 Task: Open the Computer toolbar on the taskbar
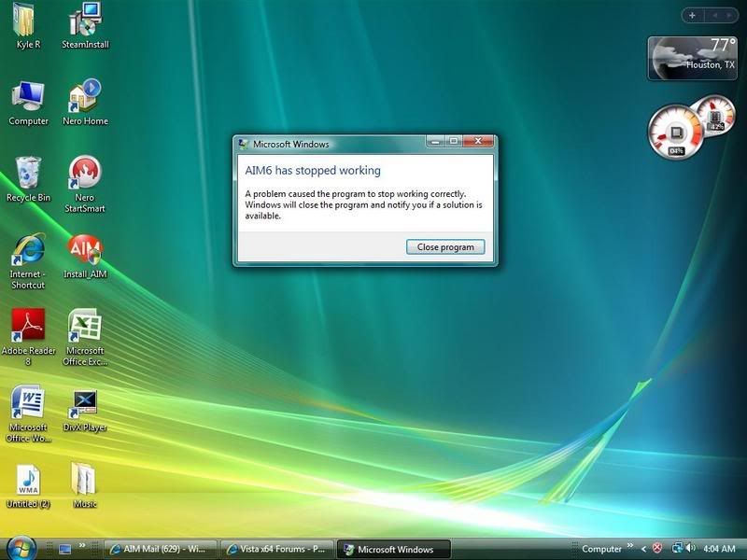[601, 549]
